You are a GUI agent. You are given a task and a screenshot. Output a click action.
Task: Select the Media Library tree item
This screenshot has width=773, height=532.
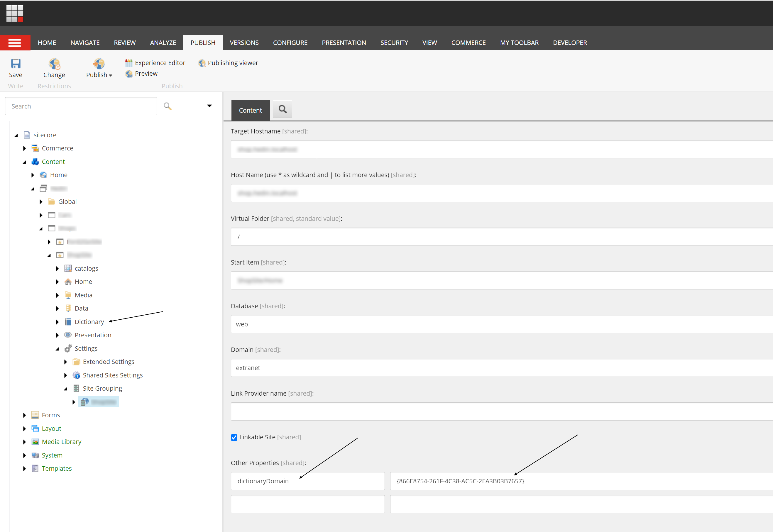pyautogui.click(x=61, y=442)
